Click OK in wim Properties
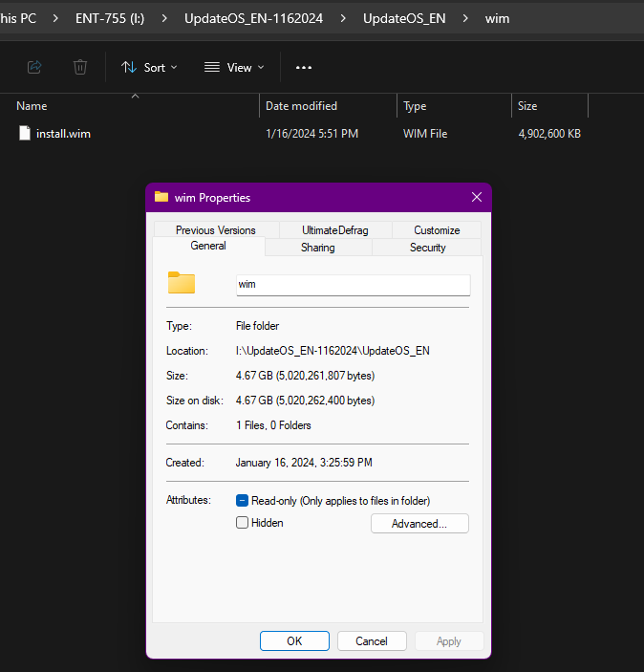 click(x=294, y=640)
